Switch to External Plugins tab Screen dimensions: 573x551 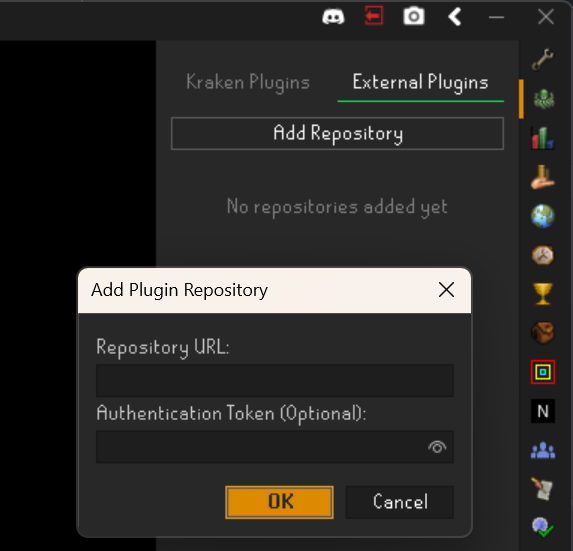pyautogui.click(x=421, y=82)
